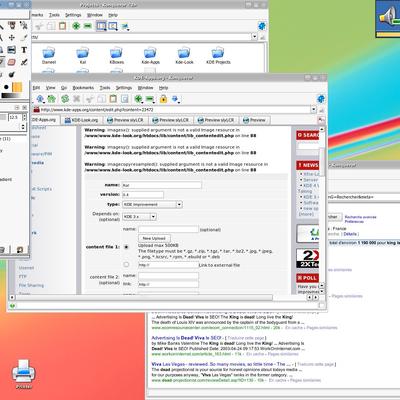Click the Home icon in the front Konqueror toolbar
This screenshot has height=400, width=400.
pos(52,99)
